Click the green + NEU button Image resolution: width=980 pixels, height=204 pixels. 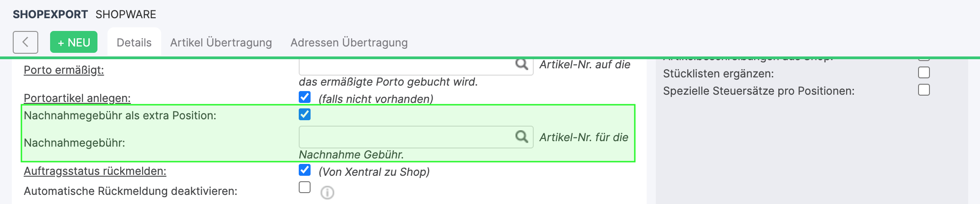click(74, 42)
